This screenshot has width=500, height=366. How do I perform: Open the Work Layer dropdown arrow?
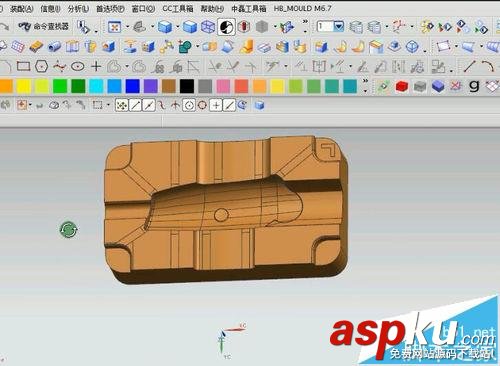pos(339,26)
